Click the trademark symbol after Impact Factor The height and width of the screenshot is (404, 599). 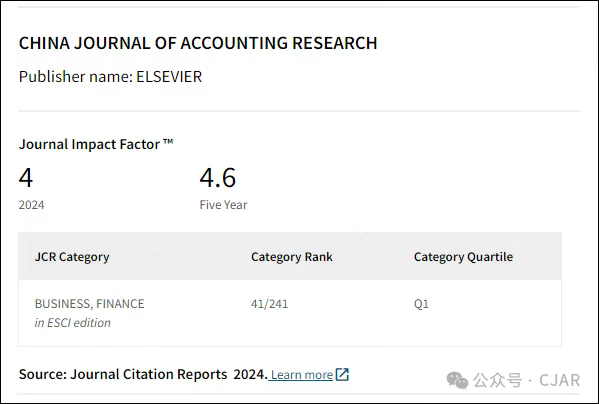[168, 142]
